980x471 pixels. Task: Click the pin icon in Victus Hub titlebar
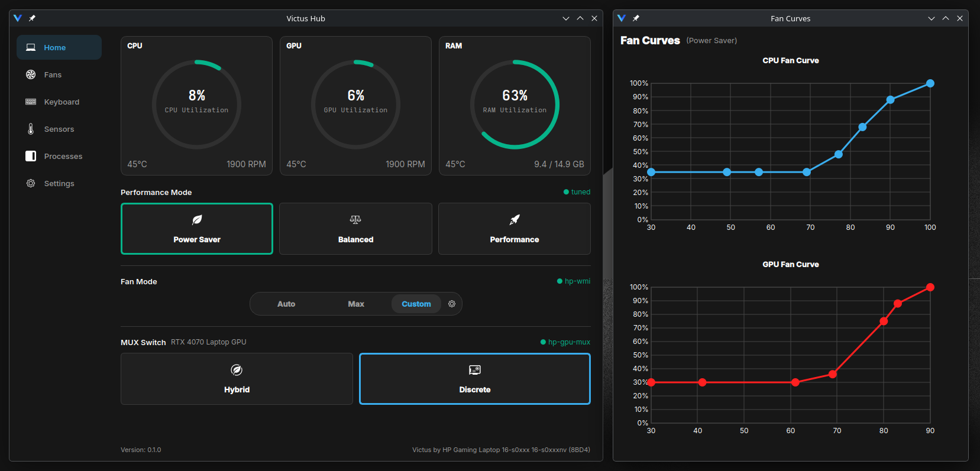pos(32,18)
